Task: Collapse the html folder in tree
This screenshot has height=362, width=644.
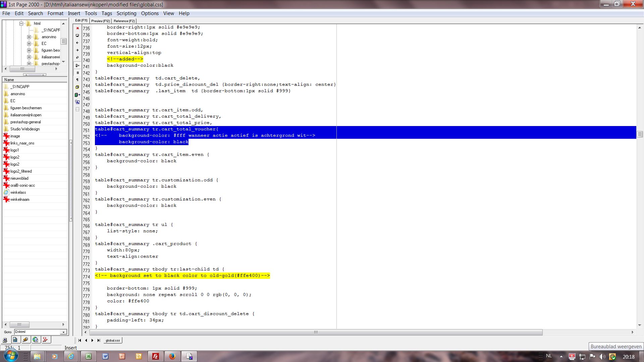Action: (x=21, y=23)
